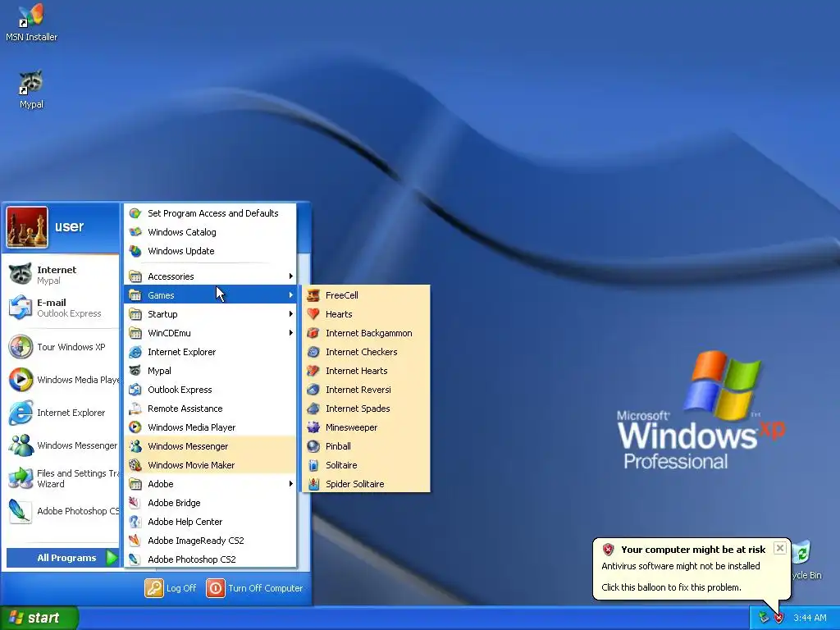Image resolution: width=840 pixels, height=630 pixels.
Task: Start Internet Spades
Action: 366,409
